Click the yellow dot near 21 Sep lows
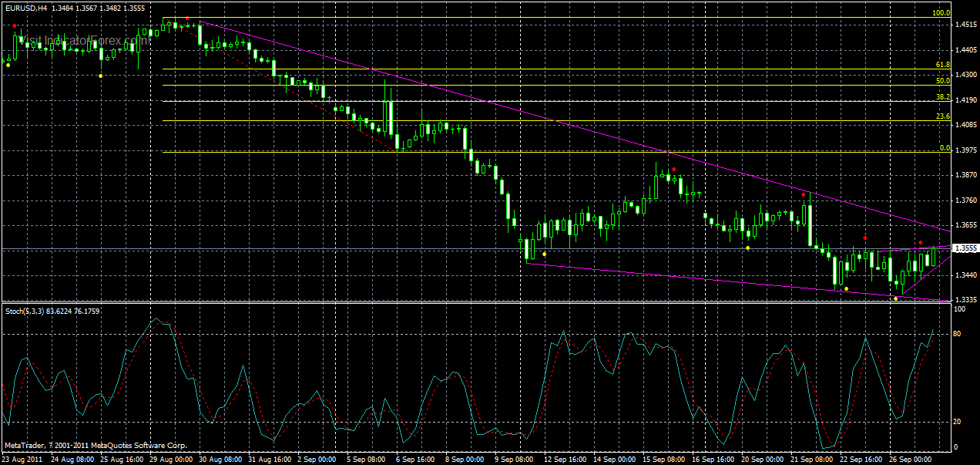 click(x=847, y=288)
